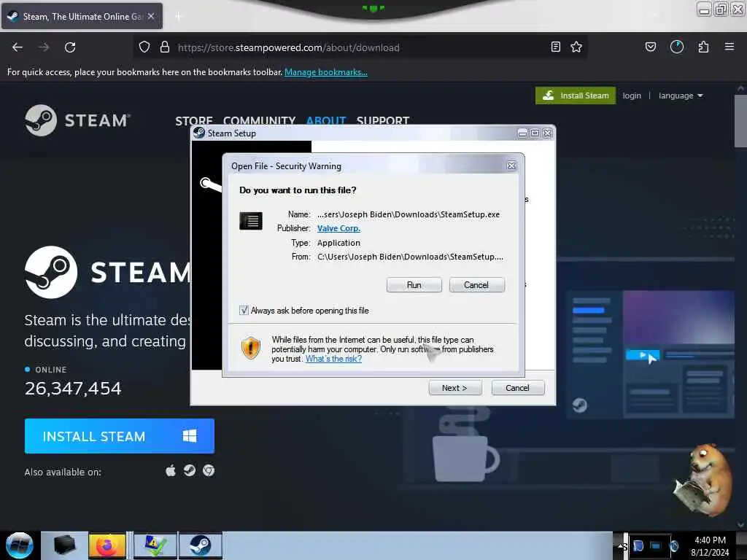Click the Apple macOS download icon
Screen dimensions: 747x560
click(171, 471)
